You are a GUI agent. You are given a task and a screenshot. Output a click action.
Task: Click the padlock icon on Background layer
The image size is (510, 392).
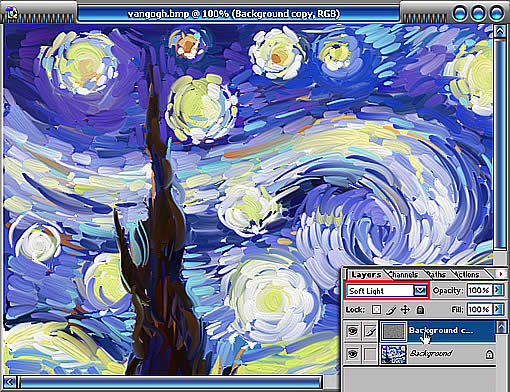(489, 354)
